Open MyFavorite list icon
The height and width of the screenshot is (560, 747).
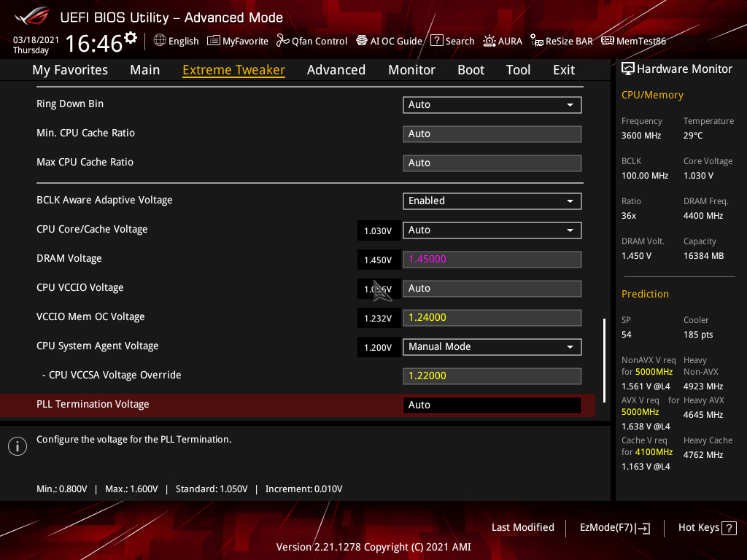[214, 41]
